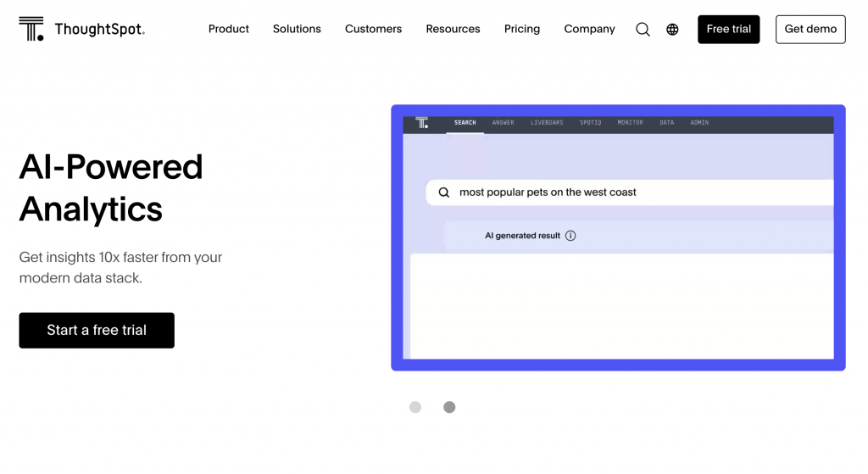
Task: Open site search magnifier icon
Action: (643, 30)
